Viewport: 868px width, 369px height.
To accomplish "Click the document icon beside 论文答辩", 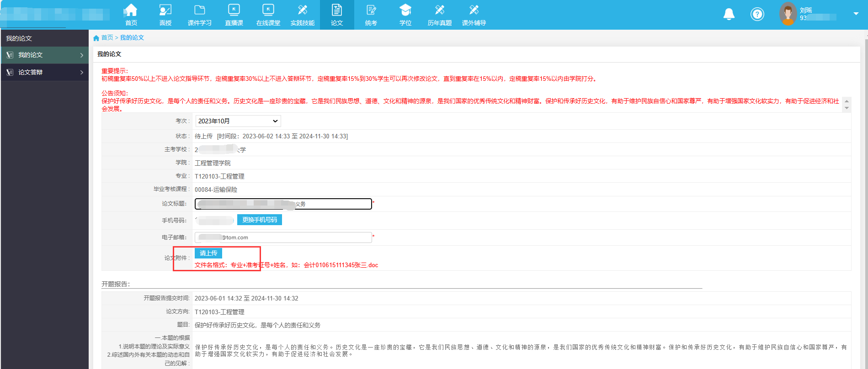I will pos(10,72).
